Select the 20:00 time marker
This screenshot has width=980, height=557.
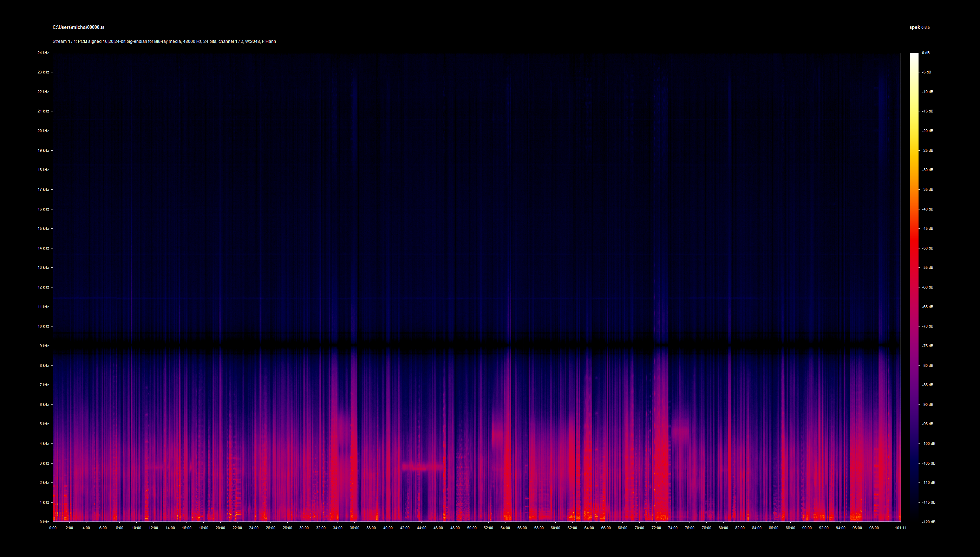[220, 528]
